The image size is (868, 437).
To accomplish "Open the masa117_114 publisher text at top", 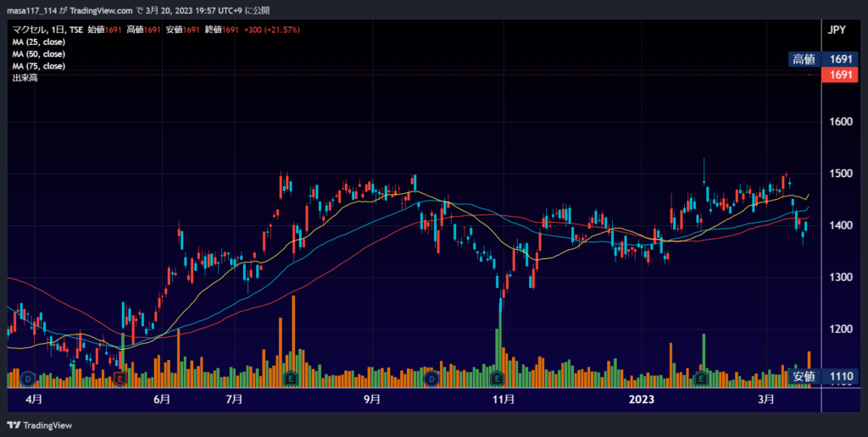I will click(31, 10).
